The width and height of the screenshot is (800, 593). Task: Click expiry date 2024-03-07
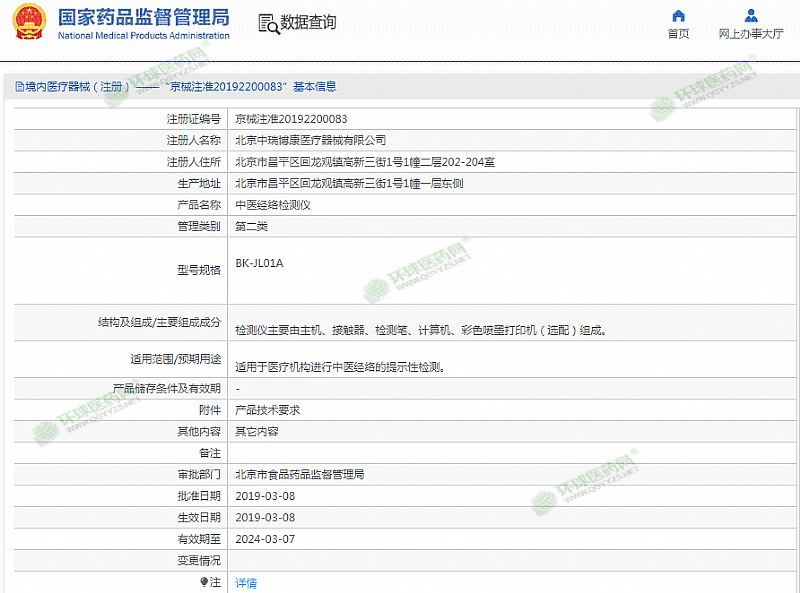pyautogui.click(x=265, y=539)
